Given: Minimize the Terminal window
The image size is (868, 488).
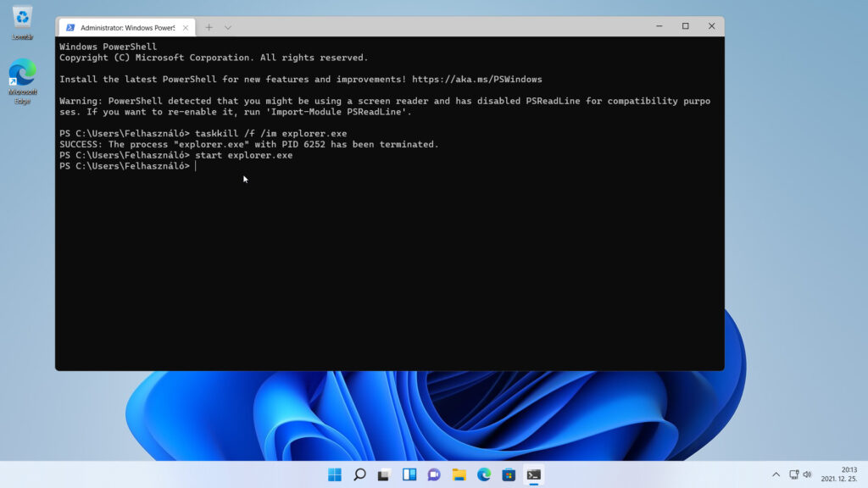Looking at the screenshot, I should (x=659, y=26).
